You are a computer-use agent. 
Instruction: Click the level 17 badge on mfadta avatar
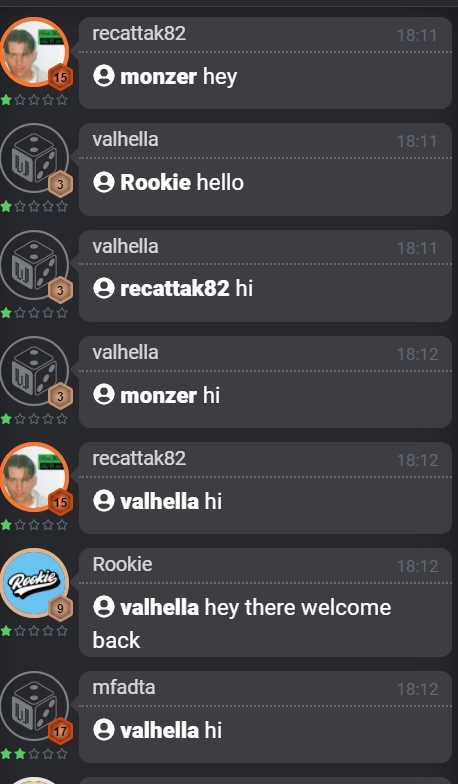coord(60,732)
